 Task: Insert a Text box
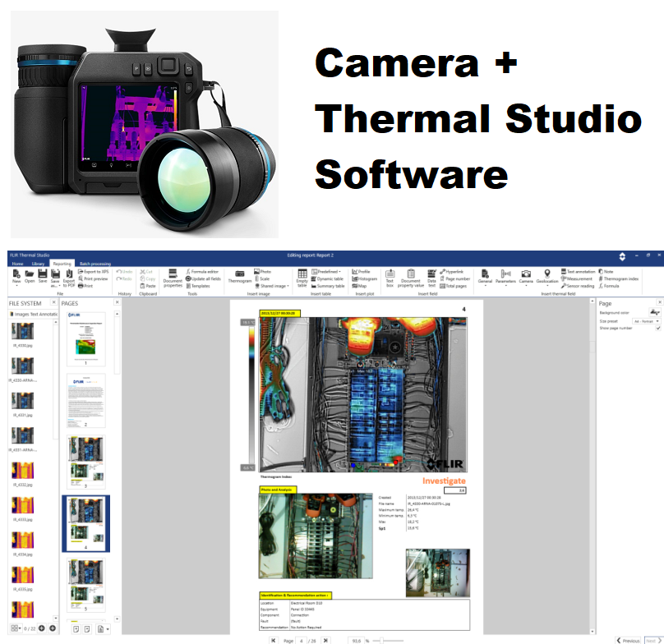[390, 278]
